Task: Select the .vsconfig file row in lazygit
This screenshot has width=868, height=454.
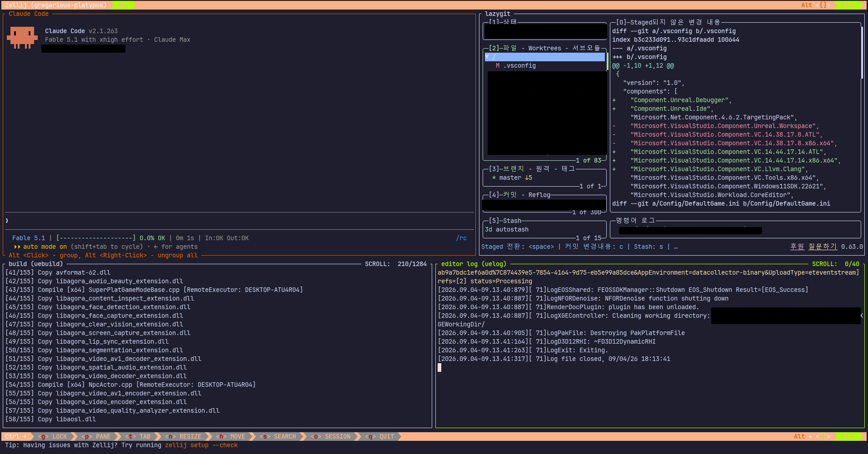Action: [545, 66]
